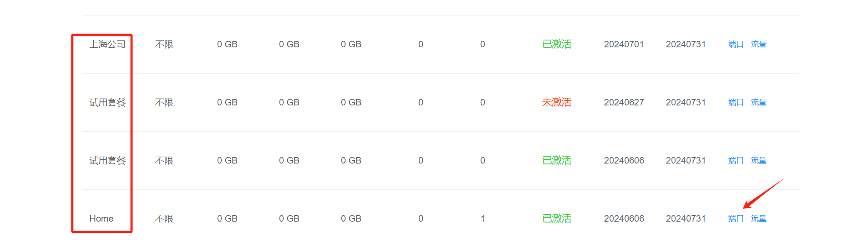
Task: Select 试用套餐 name in row starting 20240606
Action: coord(107,161)
